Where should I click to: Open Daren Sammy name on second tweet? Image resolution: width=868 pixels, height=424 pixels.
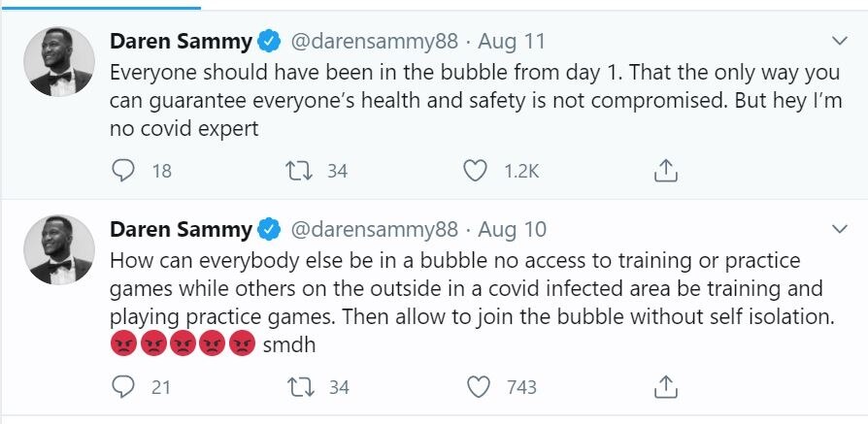(x=181, y=230)
